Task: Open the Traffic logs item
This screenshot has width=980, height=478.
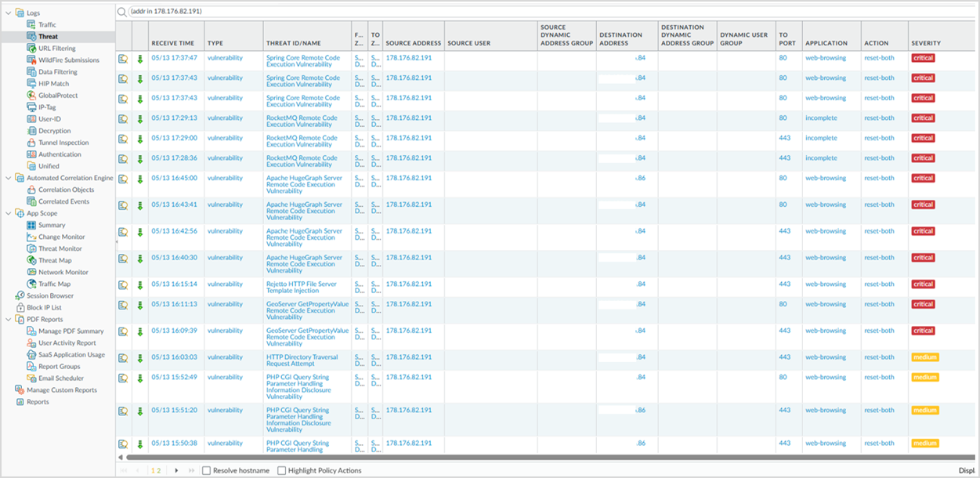Action: point(48,25)
